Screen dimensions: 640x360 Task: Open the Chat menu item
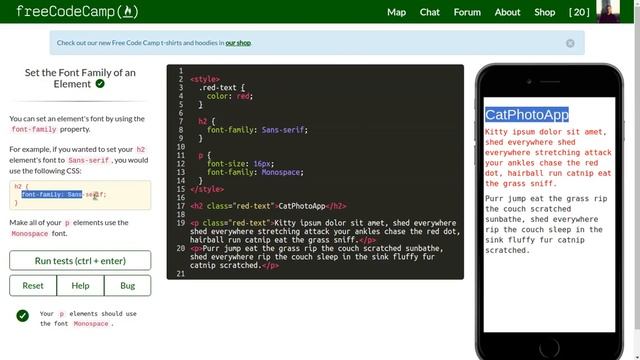click(429, 12)
